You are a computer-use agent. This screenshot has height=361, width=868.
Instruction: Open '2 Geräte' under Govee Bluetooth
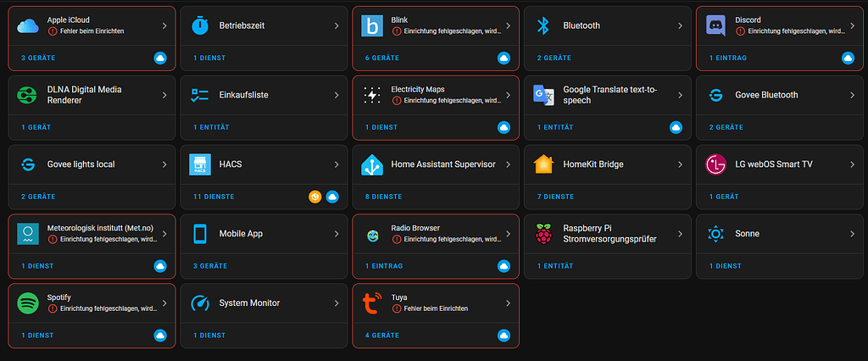tap(725, 127)
